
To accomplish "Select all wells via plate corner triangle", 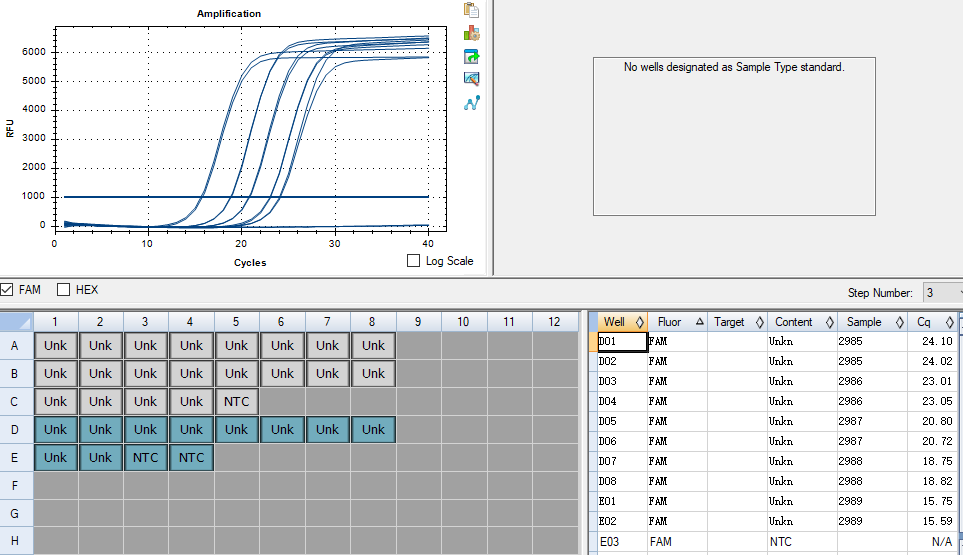I will click(17, 322).
